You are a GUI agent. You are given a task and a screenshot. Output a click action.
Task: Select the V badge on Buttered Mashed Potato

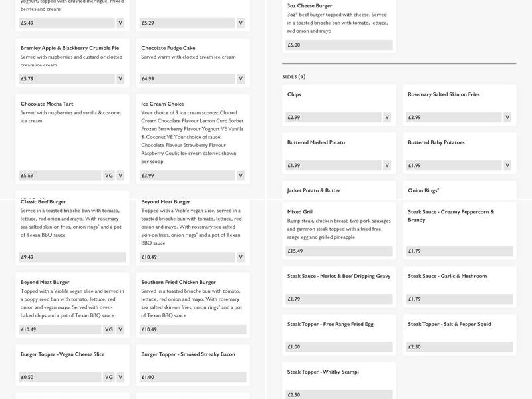(387, 166)
